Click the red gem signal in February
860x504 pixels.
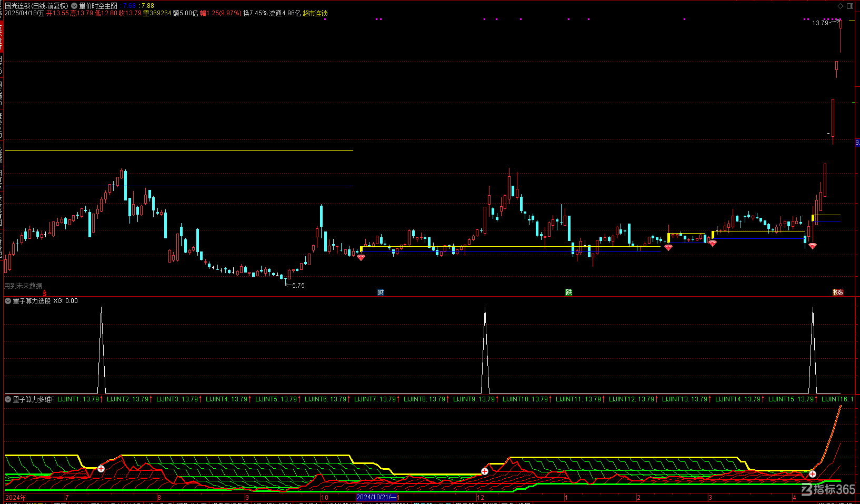[668, 247]
